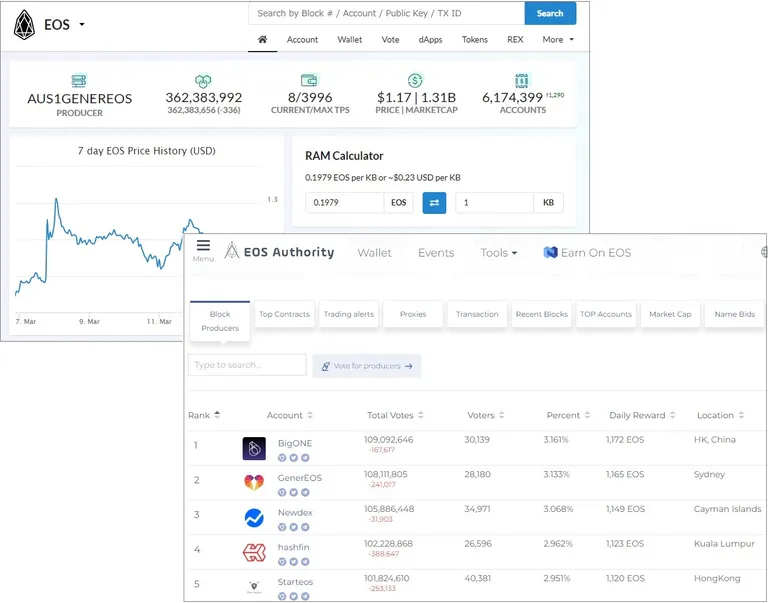This screenshot has width=768, height=603.
Task: Open Wallet link in EOS Authority header
Action: click(374, 253)
